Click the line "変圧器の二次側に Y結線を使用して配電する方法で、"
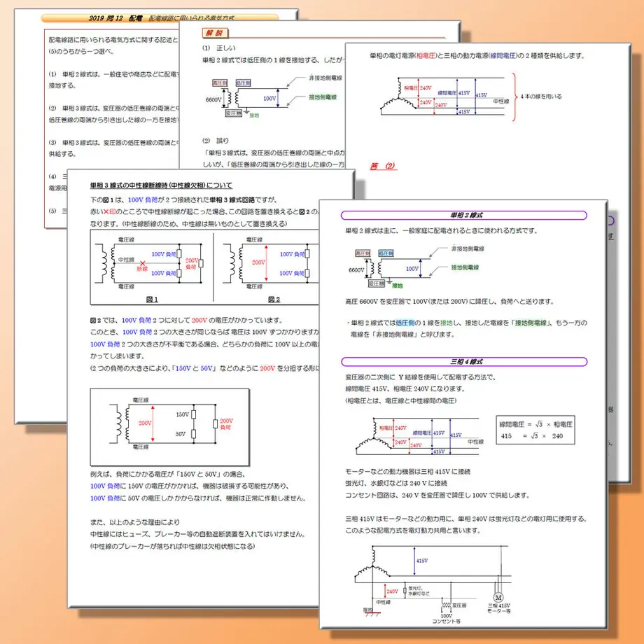 coord(421,377)
